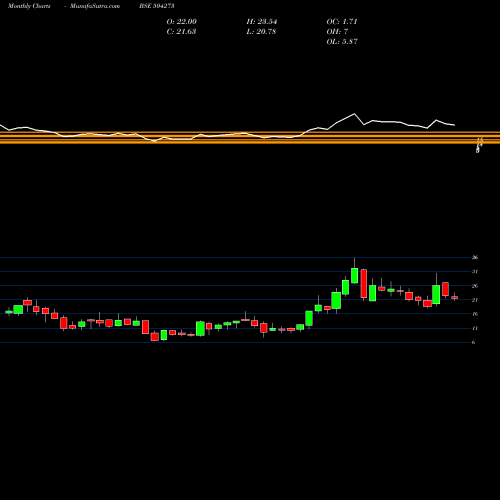Click the close value "C: 21.63"

click(181, 32)
